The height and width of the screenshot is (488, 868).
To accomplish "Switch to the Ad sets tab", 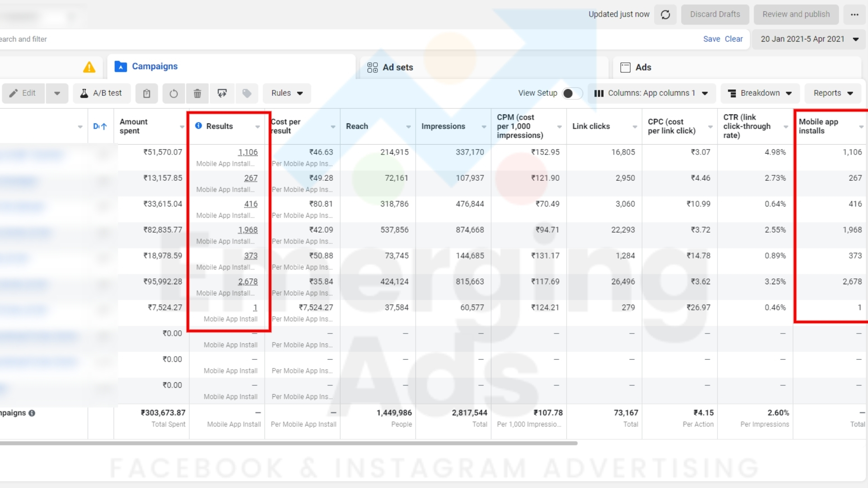I will 397,67.
